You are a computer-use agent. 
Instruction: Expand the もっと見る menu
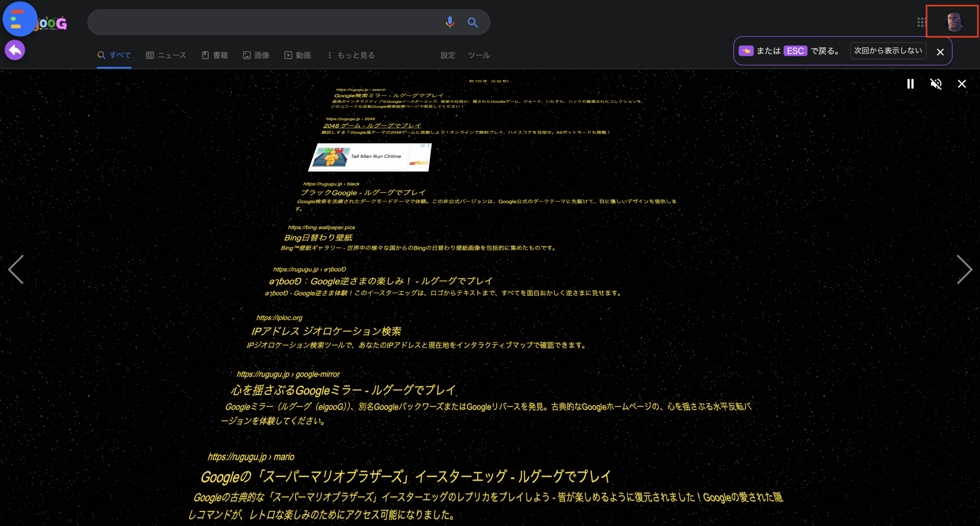pos(351,55)
